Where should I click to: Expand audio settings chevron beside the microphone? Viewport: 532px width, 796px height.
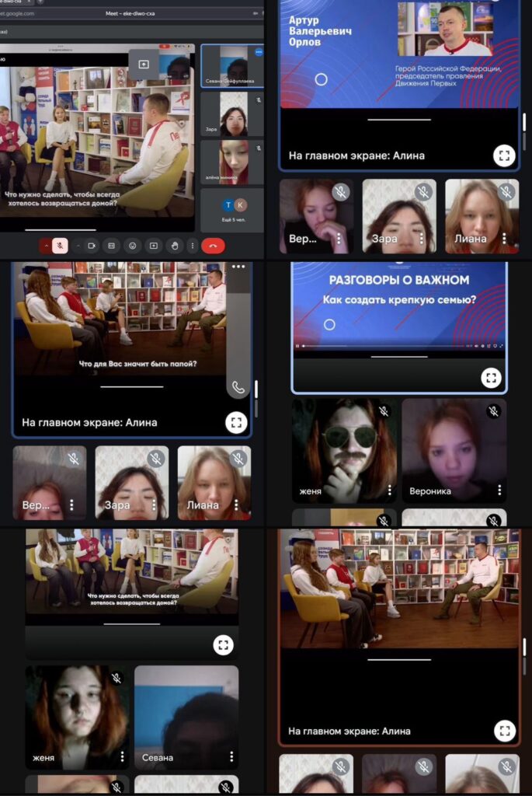(x=45, y=246)
